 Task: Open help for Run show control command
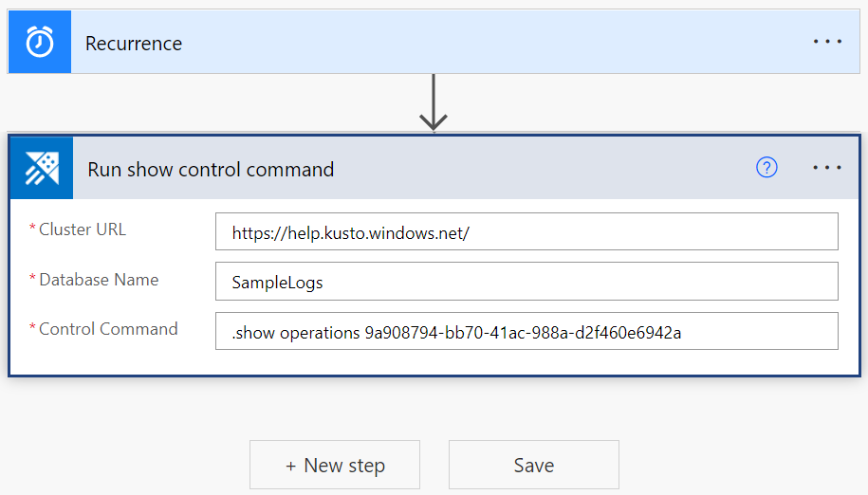(766, 168)
